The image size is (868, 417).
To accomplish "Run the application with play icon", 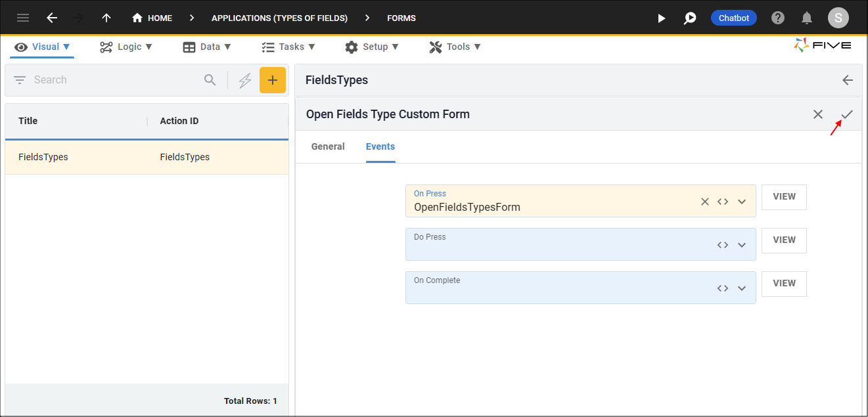I will point(662,18).
